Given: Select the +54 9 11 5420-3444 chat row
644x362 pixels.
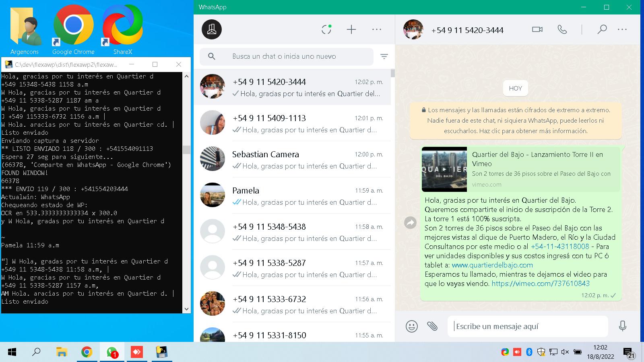Looking at the screenshot, I should click(292, 87).
